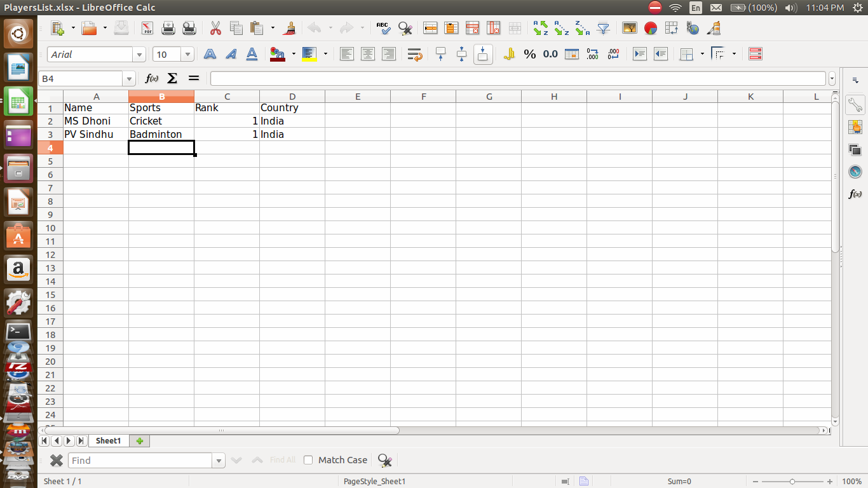
Task: Toggle Align Left
Action: (346, 54)
